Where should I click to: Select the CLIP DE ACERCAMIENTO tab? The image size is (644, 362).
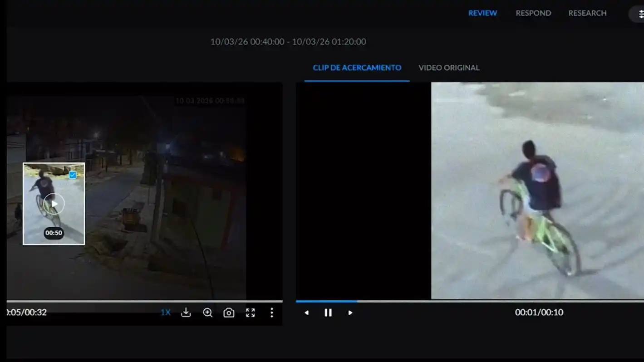(357, 68)
